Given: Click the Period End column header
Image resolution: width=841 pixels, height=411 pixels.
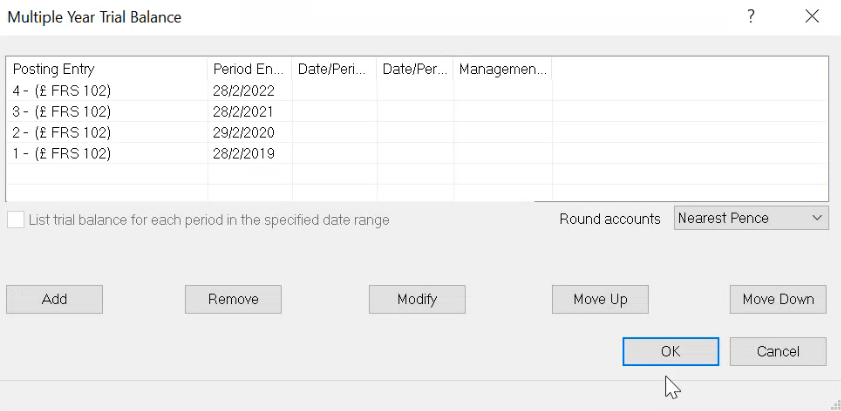Looking at the screenshot, I should tap(249, 69).
